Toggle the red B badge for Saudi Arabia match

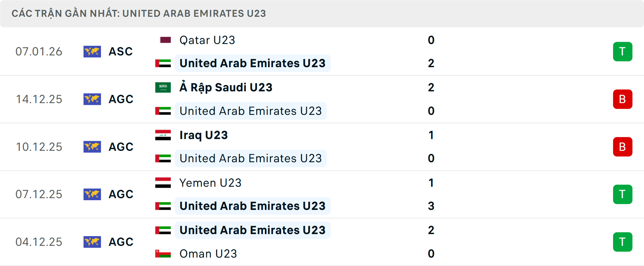click(623, 99)
